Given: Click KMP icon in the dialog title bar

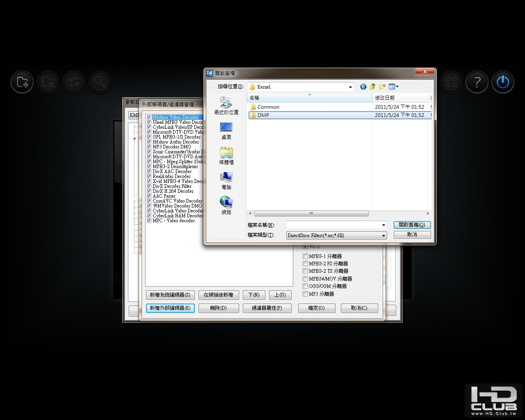Looking at the screenshot, I should pyautogui.click(x=210, y=73).
